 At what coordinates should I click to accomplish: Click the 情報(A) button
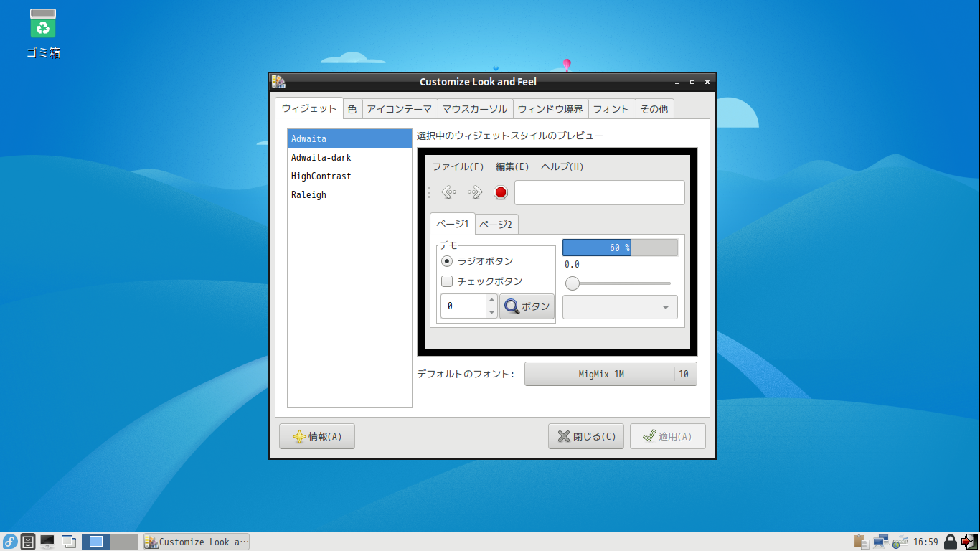[317, 436]
